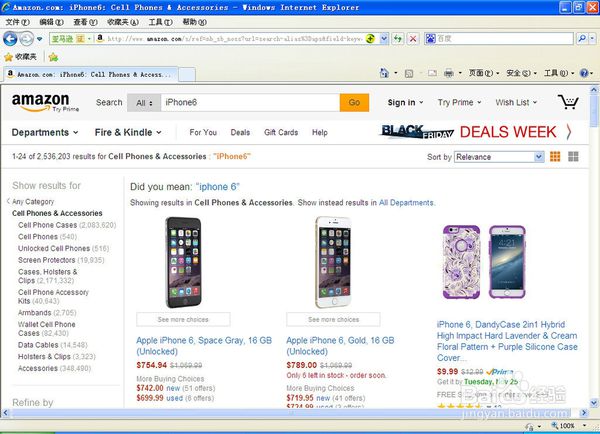
Task: Click inside the Amazon search input field
Action: click(250, 103)
